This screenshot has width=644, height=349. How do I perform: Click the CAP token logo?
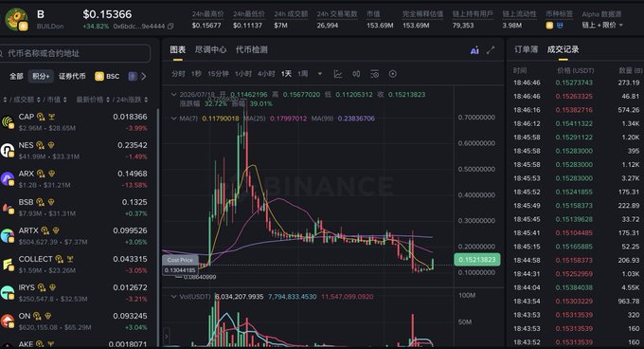point(8,122)
